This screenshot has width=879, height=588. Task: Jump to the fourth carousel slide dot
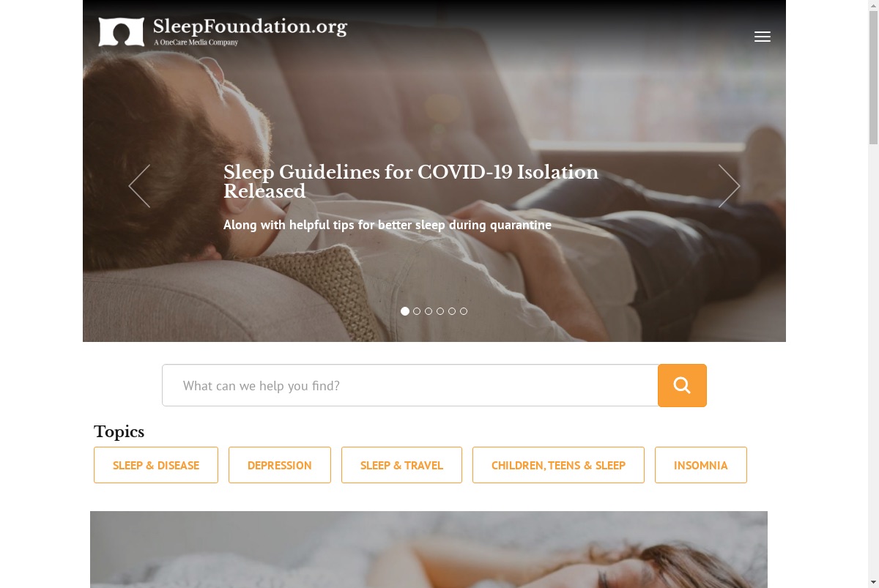point(440,311)
